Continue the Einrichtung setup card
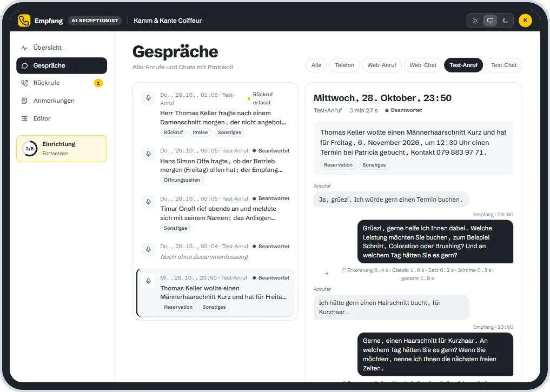The image size is (550, 392). point(62,149)
